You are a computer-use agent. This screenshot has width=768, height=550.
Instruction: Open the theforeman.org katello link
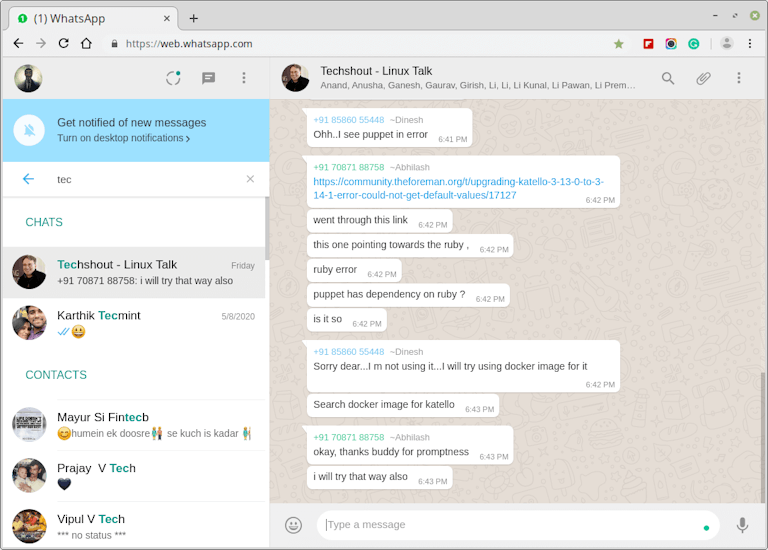[x=458, y=189]
